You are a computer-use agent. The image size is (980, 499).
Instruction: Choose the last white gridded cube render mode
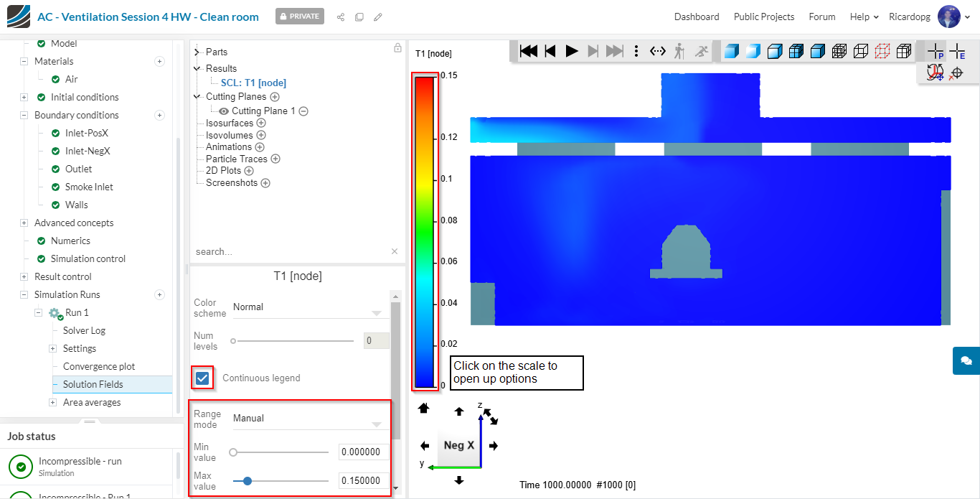tap(904, 51)
